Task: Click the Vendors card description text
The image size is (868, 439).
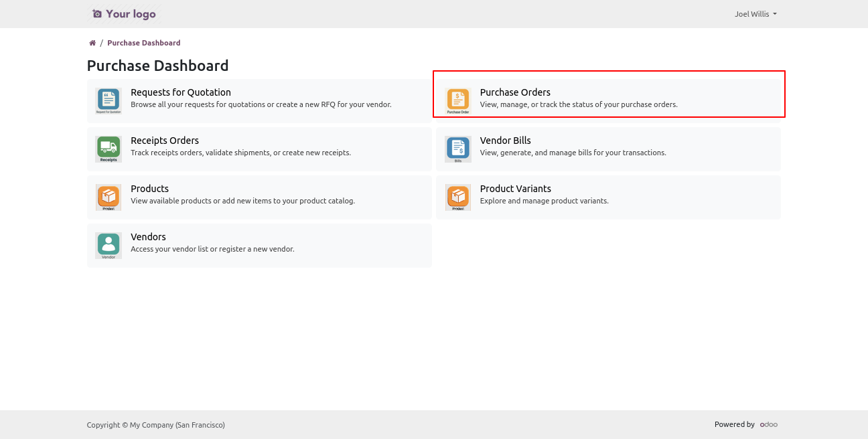Action: (x=212, y=249)
